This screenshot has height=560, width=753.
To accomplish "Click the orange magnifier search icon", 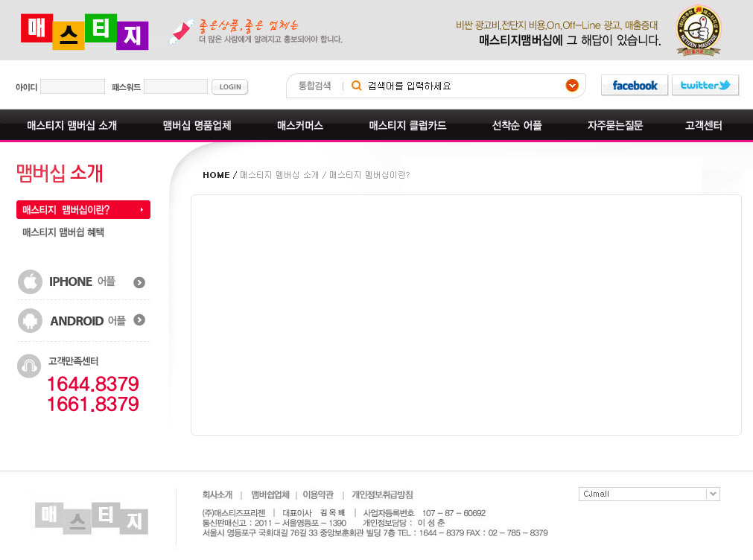I will pyautogui.click(x=356, y=86).
